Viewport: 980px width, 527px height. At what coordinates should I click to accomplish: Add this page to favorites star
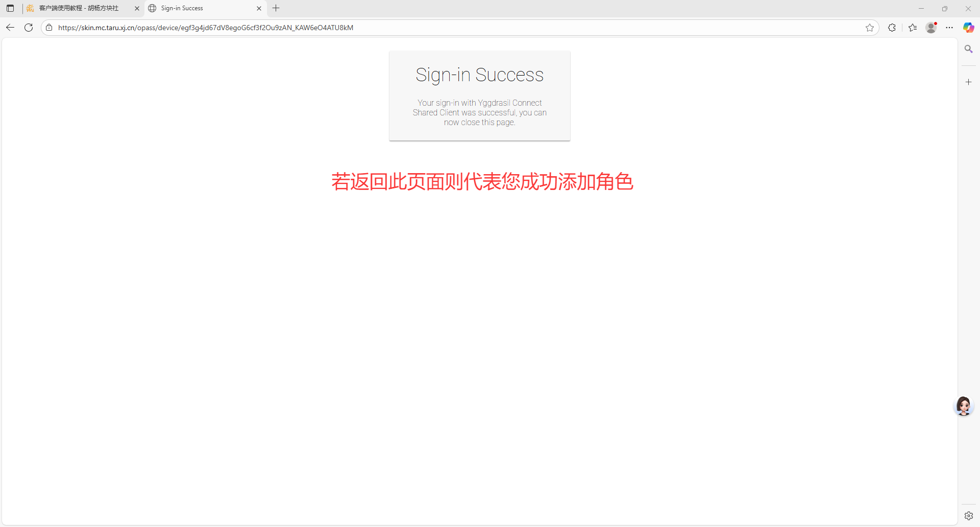pos(870,28)
